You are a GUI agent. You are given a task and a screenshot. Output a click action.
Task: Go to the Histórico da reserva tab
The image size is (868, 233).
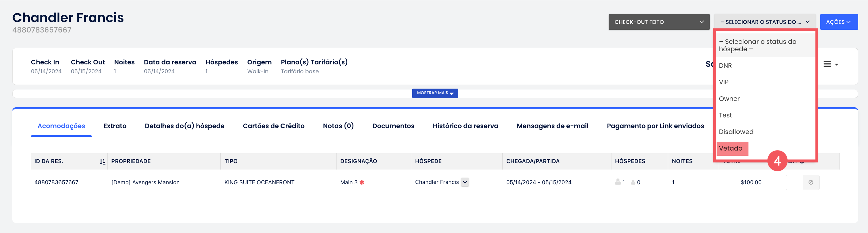coord(465,126)
